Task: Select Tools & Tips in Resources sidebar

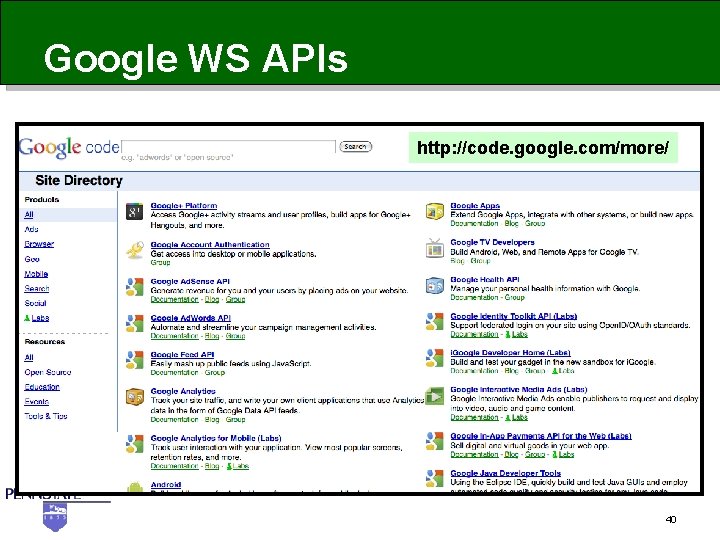Action: [x=46, y=416]
